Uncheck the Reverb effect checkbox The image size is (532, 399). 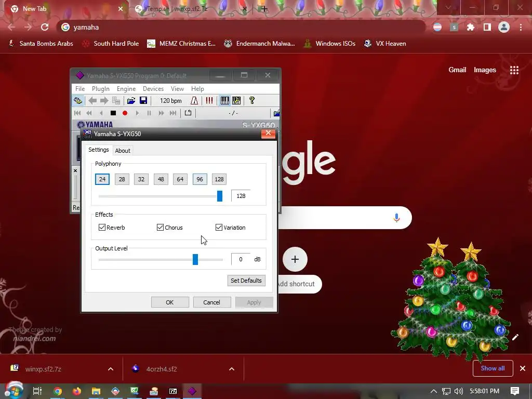click(102, 228)
